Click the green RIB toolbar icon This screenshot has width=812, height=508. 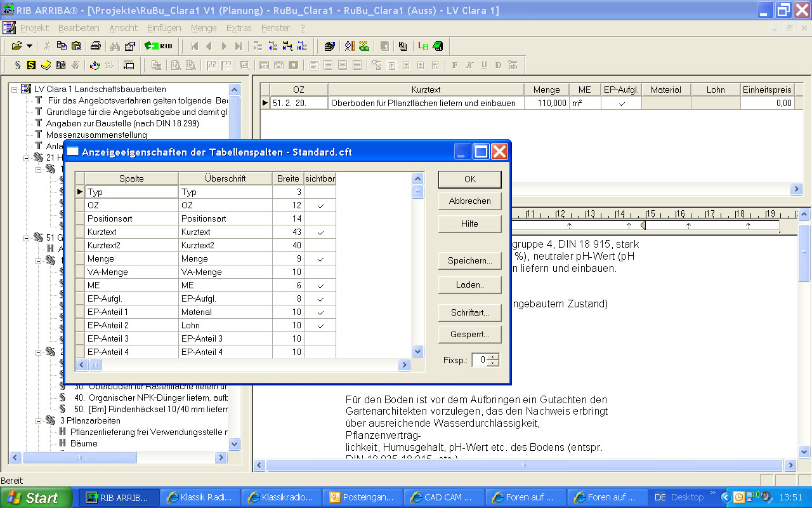click(158, 46)
